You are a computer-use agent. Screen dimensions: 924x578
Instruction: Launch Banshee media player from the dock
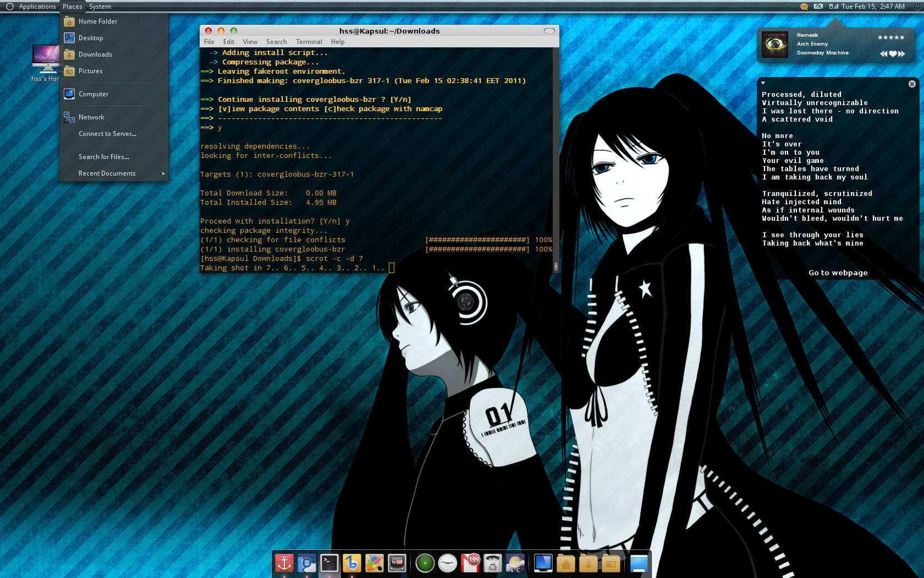[x=352, y=563]
